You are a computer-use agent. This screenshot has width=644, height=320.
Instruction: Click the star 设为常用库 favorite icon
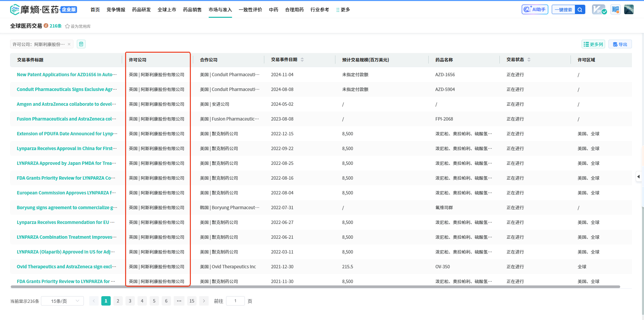(x=67, y=26)
